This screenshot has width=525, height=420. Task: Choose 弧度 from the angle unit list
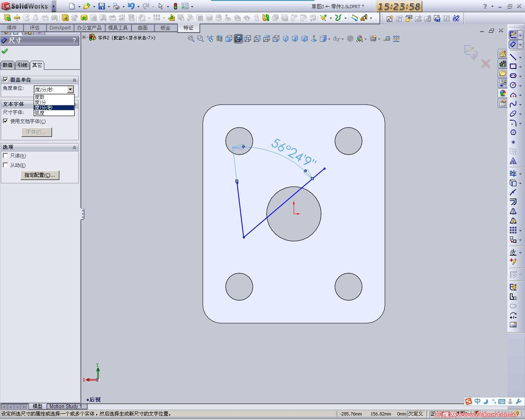point(54,113)
